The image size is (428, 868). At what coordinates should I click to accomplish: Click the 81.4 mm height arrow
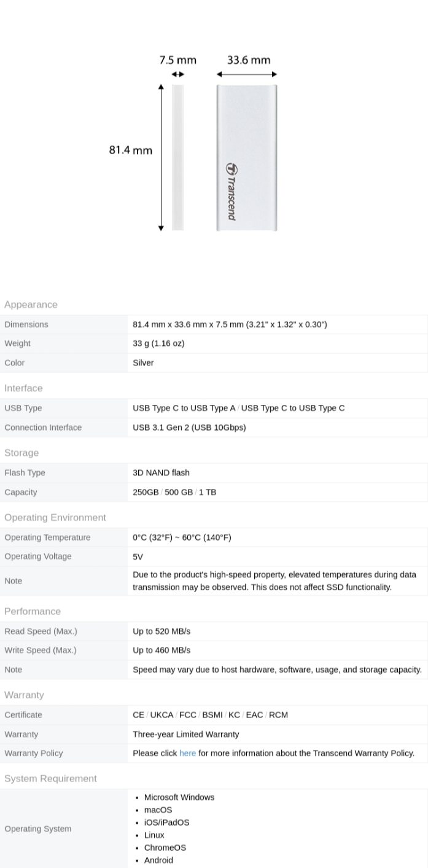[x=161, y=158]
